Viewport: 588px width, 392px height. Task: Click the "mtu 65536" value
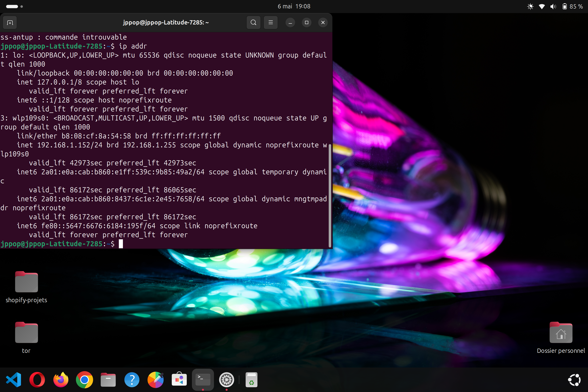(x=141, y=55)
